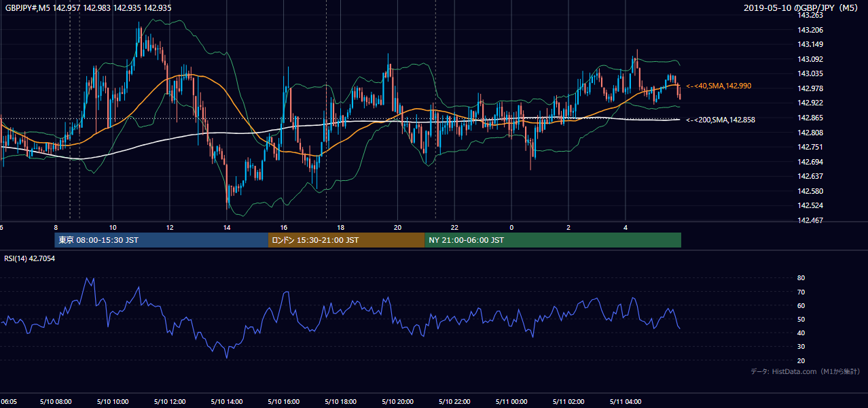Click the 143.149 price axis label
The width and height of the screenshot is (868, 408).
point(810,44)
